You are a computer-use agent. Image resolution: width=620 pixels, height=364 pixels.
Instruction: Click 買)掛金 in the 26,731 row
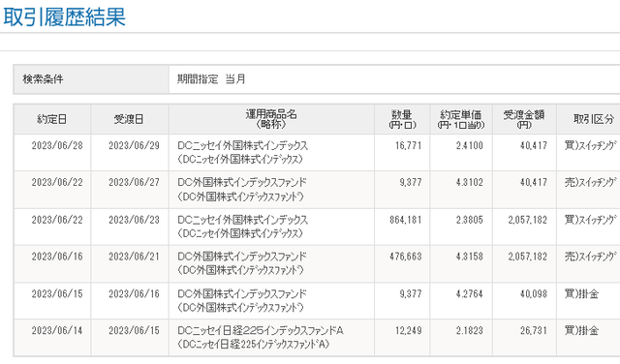pos(581,330)
